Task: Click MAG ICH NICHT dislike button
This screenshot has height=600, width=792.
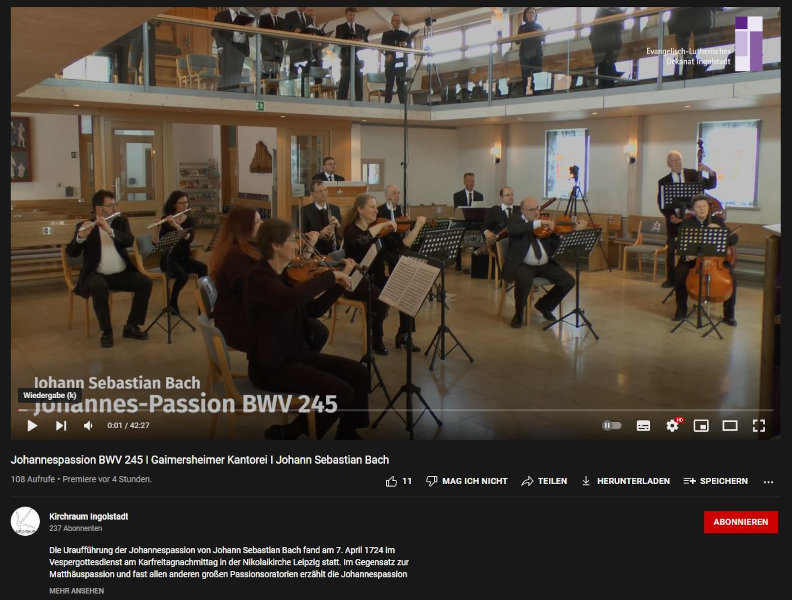Action: tap(467, 481)
